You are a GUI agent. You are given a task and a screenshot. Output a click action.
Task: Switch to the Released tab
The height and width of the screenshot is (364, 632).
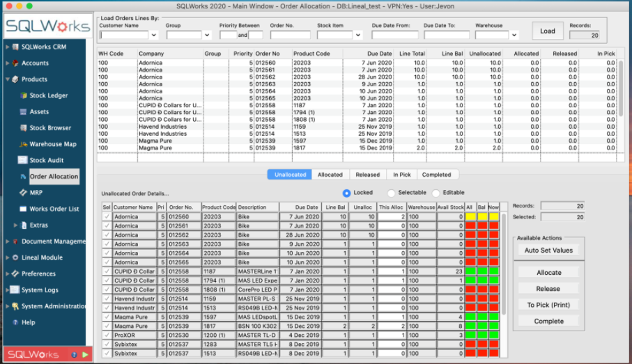[x=368, y=175]
